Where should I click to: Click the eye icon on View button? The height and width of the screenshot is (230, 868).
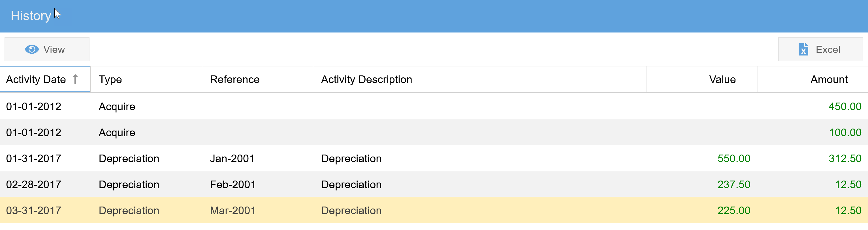point(32,49)
